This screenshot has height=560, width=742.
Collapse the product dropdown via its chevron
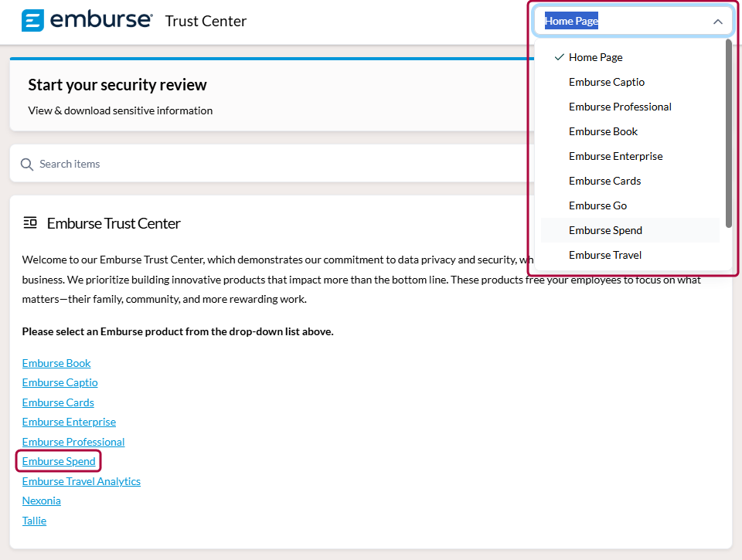[x=718, y=21]
